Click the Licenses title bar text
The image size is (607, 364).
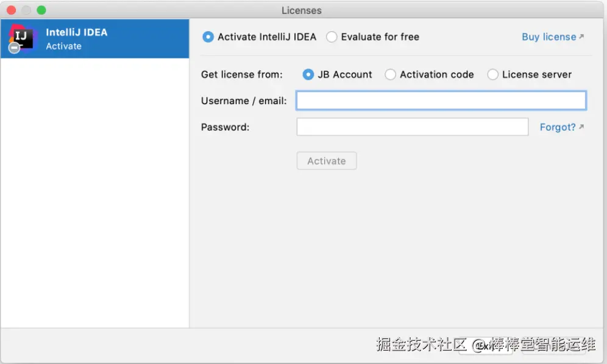[302, 10]
